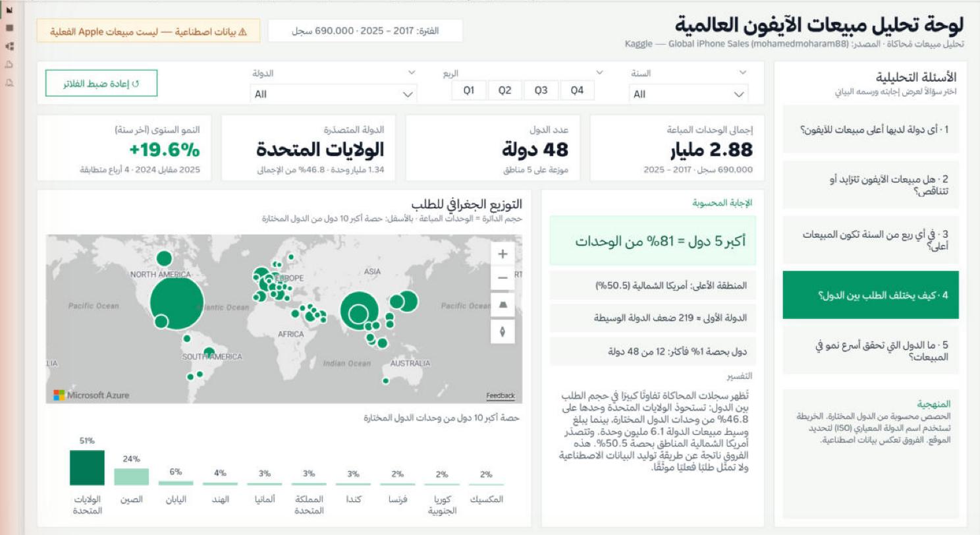Toggle the Q4 quarter filter
980x535 pixels.
(x=578, y=91)
